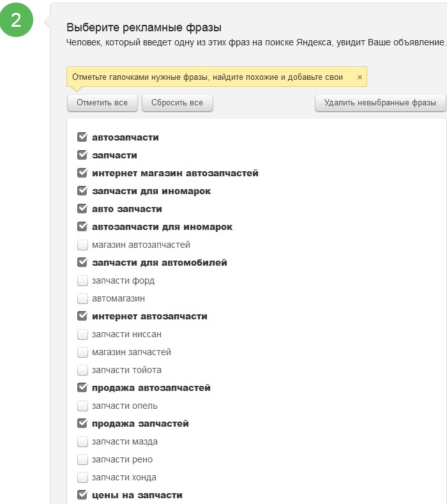Close the yellow hint tooltip
447x504 pixels.
point(360,77)
